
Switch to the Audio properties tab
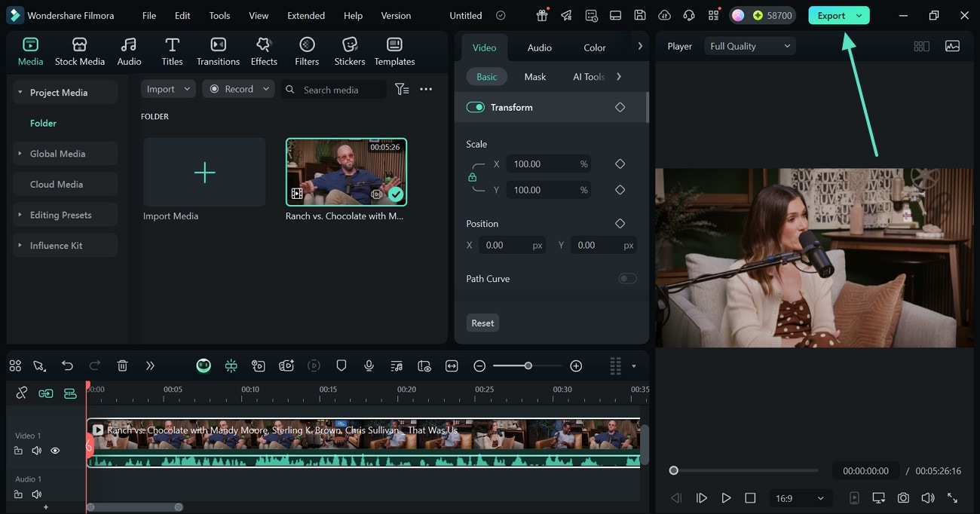[539, 47]
